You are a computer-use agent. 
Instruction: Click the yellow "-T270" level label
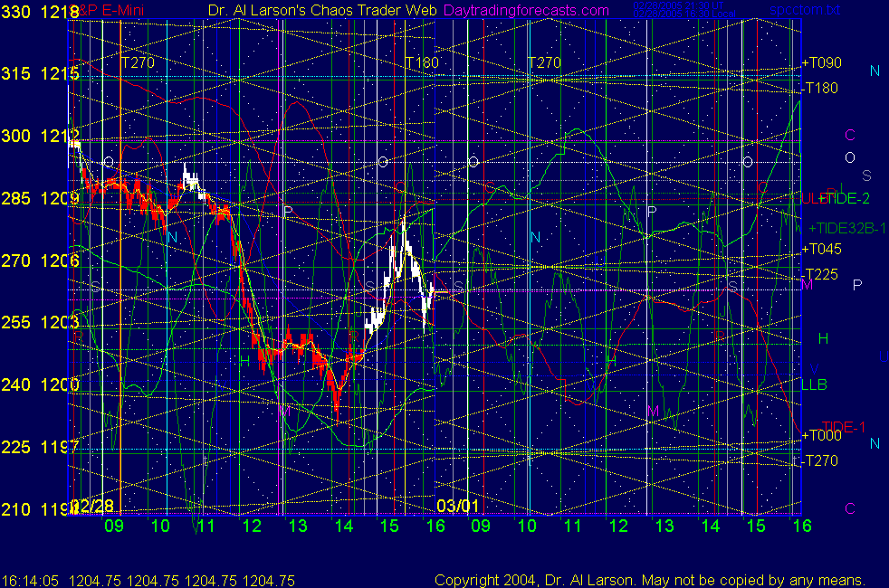click(x=820, y=460)
